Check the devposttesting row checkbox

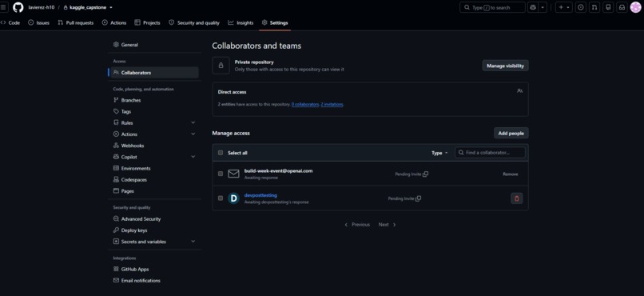[221, 198]
